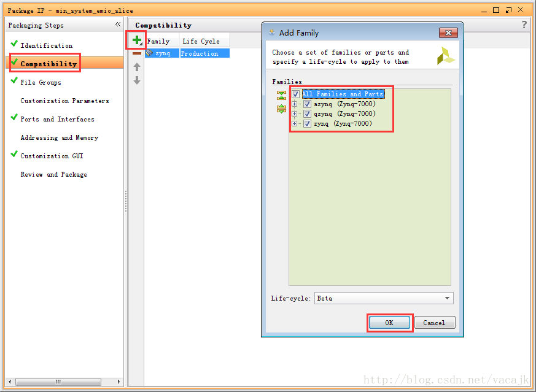
Task: Expand the azynq tree node
Action: 294,104
